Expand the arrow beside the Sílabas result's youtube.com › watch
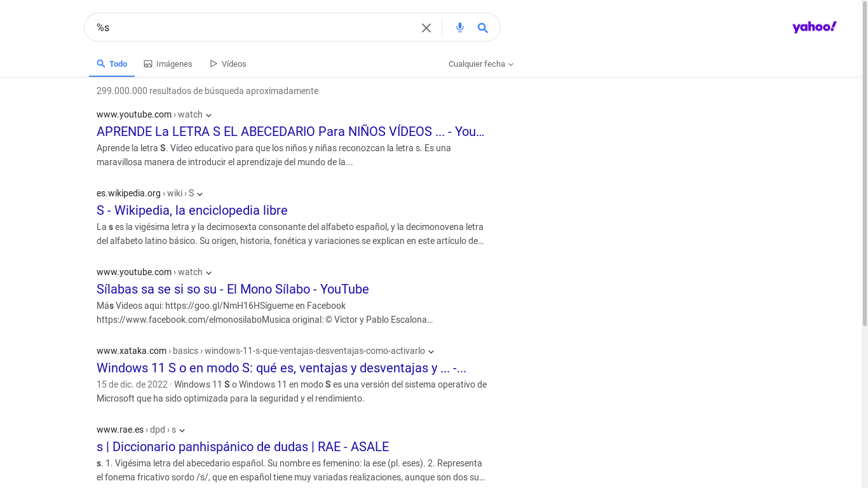Image resolution: width=868 pixels, height=488 pixels. (208, 273)
